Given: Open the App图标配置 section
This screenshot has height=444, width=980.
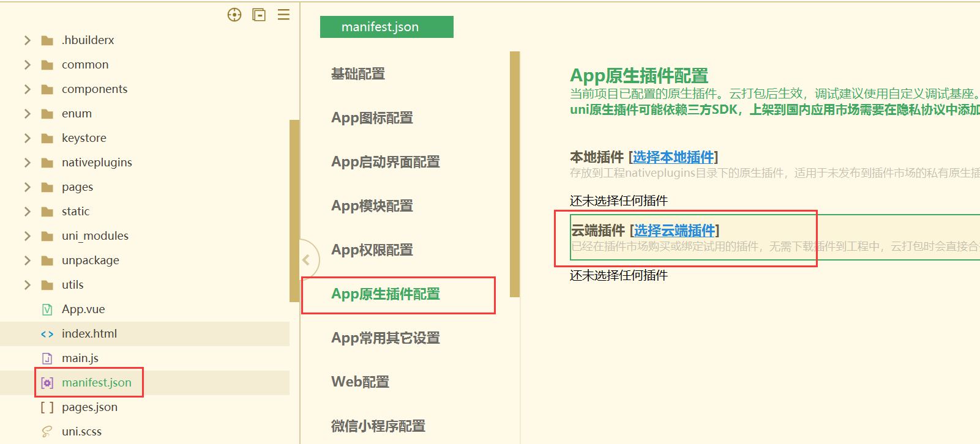Looking at the screenshot, I should 372,118.
